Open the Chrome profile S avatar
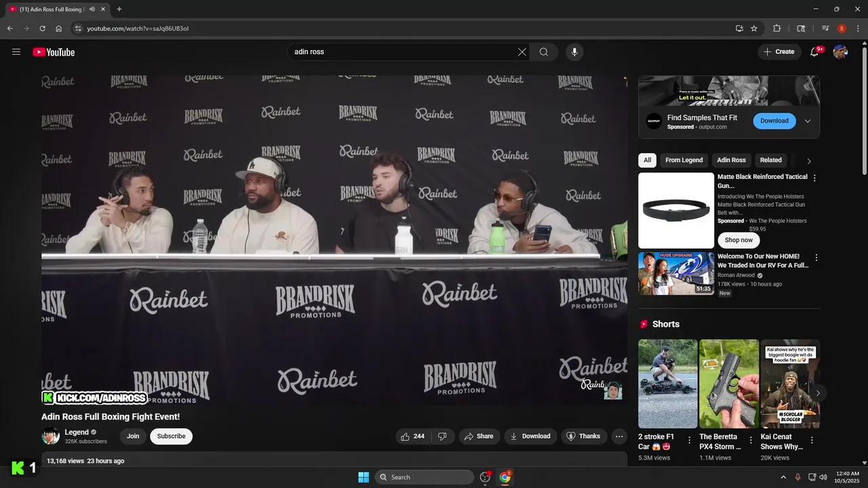Screen dimensions: 868x488 [842, 28]
